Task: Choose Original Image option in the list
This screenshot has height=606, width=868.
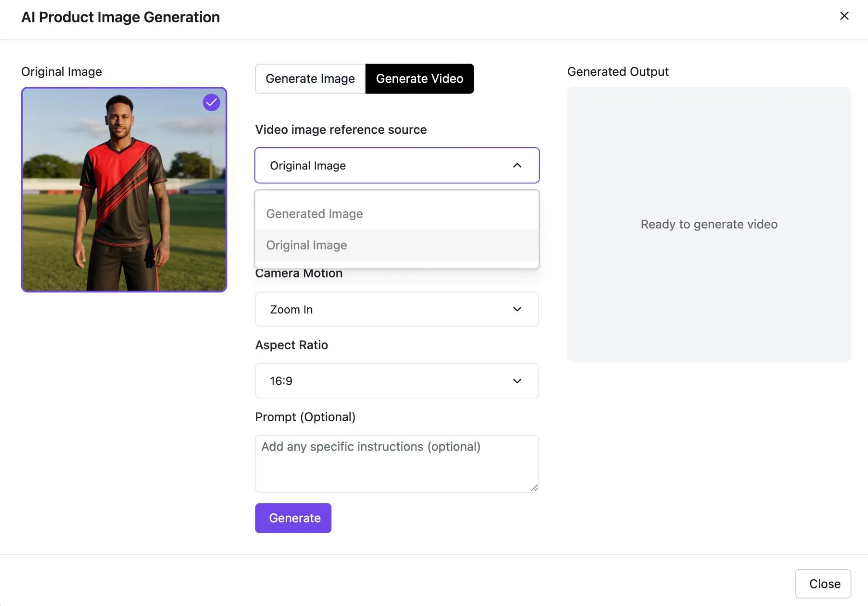Action: pyautogui.click(x=397, y=245)
